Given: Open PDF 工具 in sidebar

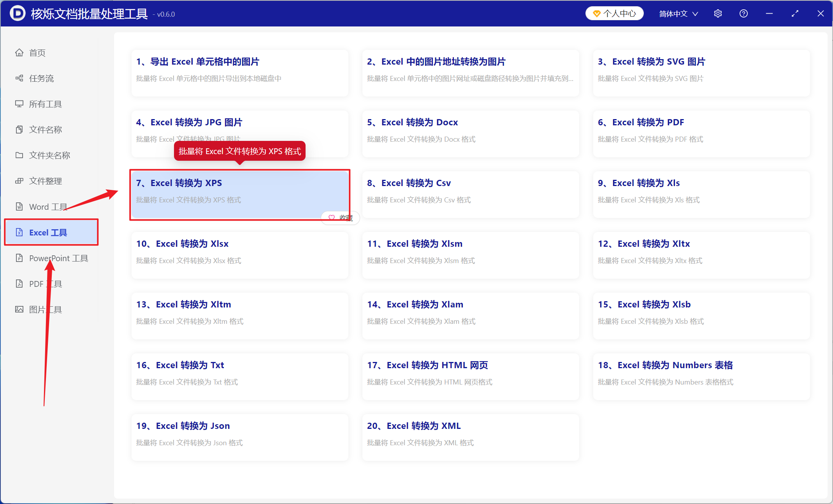Looking at the screenshot, I should click(51, 284).
